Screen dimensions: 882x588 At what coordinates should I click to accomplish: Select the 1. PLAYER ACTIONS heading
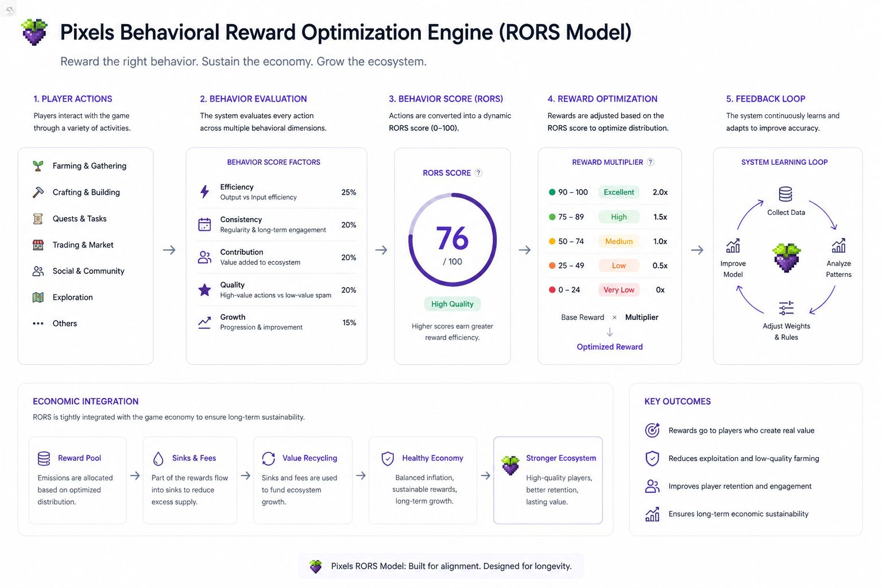coord(73,99)
